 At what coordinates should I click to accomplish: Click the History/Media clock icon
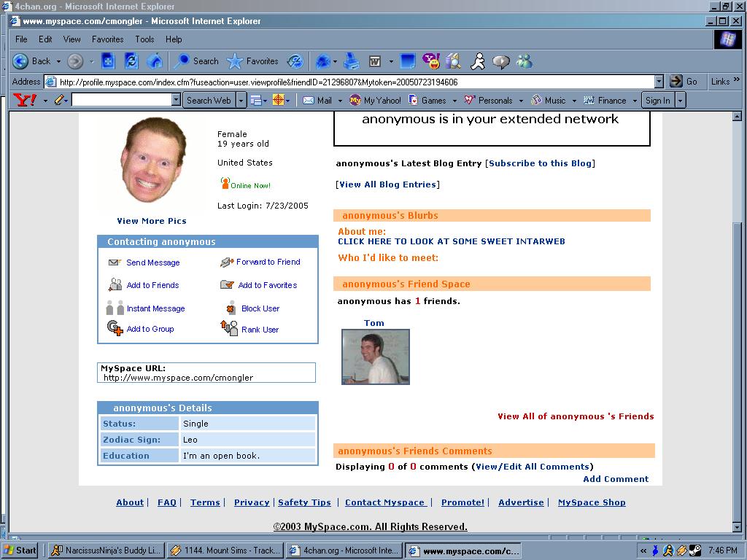point(295,61)
